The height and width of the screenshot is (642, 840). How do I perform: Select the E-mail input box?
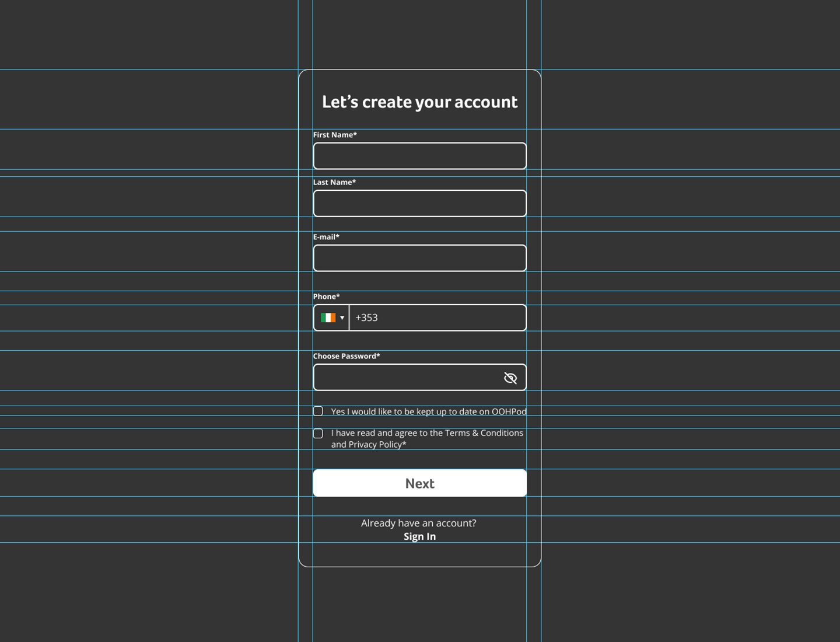coord(419,259)
